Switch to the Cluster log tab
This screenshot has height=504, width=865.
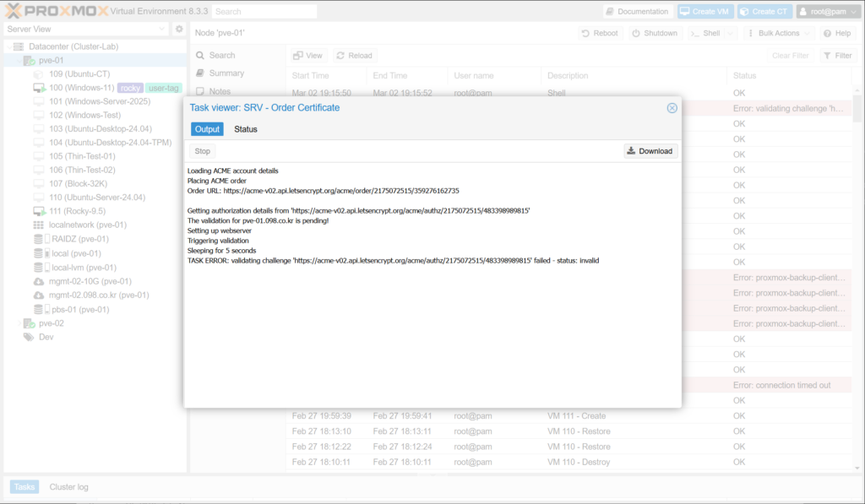[68, 487]
